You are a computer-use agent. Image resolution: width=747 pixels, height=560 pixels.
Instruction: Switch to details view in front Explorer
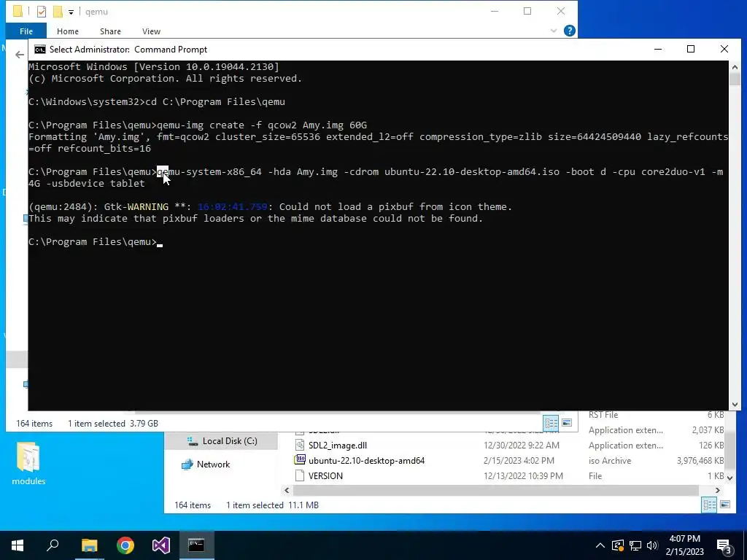pyautogui.click(x=551, y=423)
